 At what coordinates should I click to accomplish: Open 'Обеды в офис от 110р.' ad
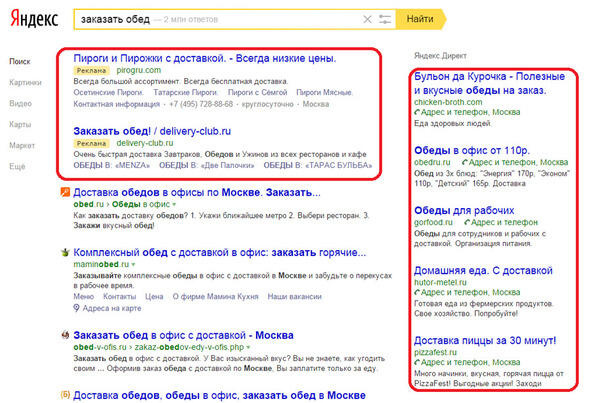click(x=472, y=150)
